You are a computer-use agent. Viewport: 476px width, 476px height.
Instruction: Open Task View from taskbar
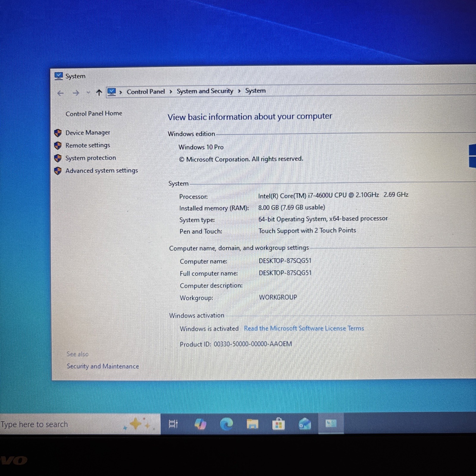click(x=173, y=424)
